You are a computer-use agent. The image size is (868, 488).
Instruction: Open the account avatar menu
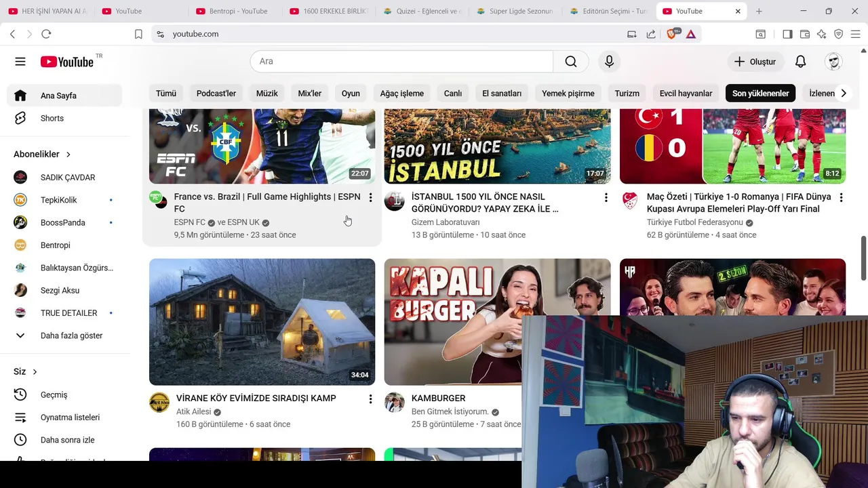click(x=833, y=62)
